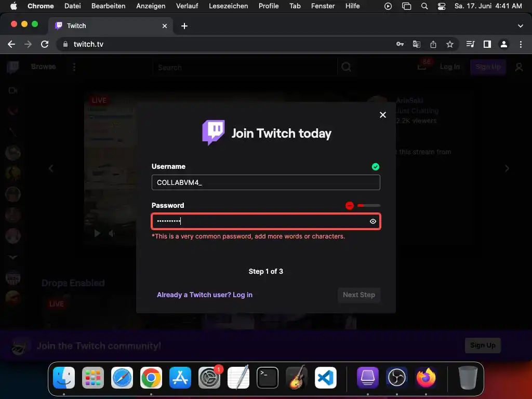Open the Profile menu

tap(269, 6)
